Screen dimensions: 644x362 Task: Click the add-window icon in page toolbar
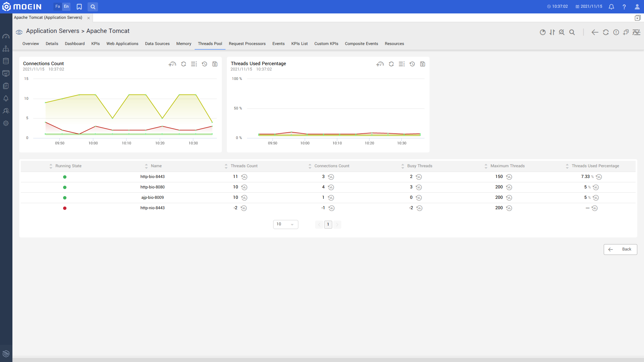pyautogui.click(x=626, y=32)
